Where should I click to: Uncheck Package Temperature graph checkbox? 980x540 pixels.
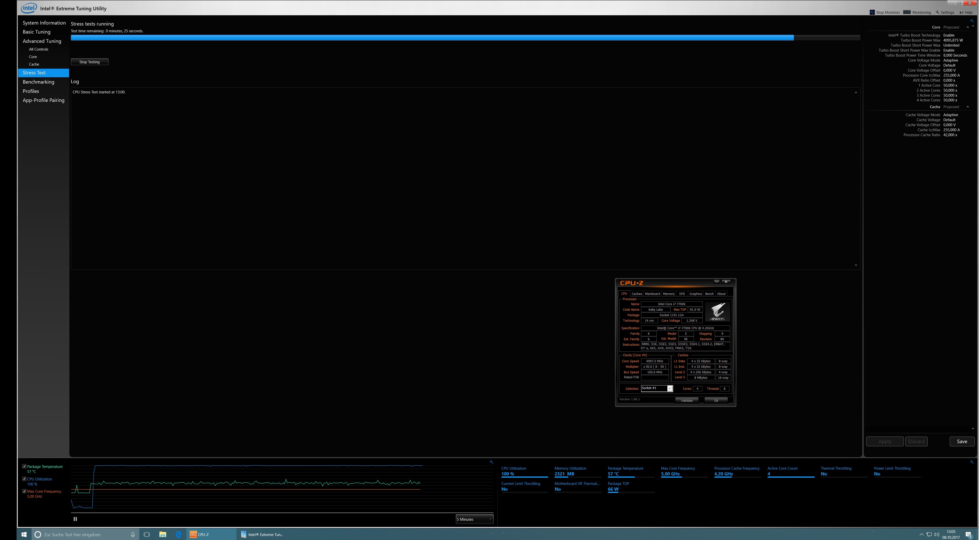pos(24,466)
